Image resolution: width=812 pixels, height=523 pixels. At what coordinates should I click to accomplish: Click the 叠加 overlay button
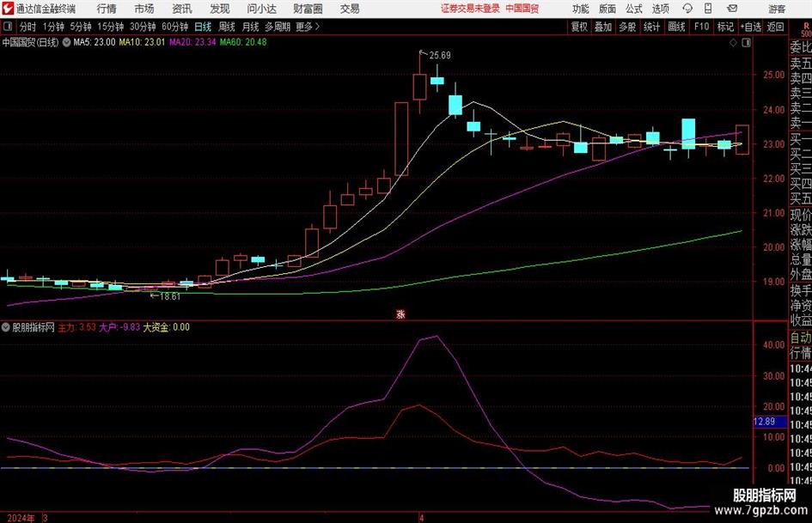(603, 27)
